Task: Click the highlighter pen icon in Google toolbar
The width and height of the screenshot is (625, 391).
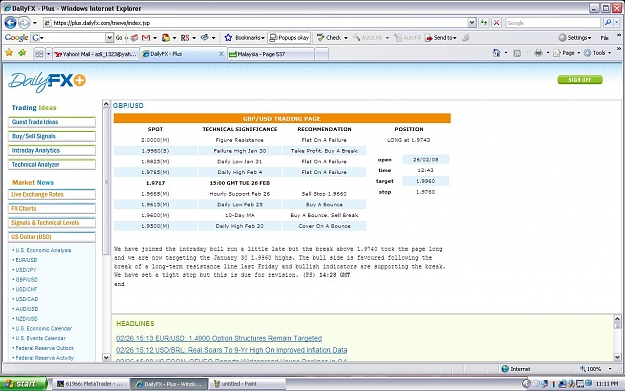Action: (466, 38)
